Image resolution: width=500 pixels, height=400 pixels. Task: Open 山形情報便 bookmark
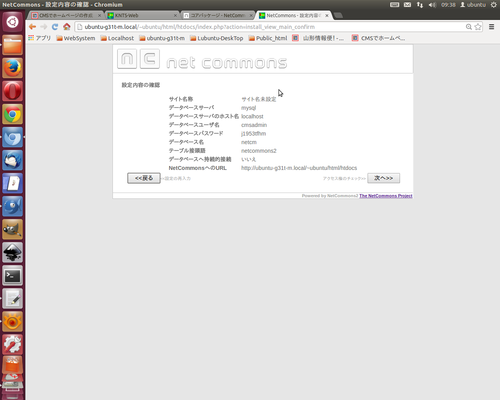click(x=318, y=38)
